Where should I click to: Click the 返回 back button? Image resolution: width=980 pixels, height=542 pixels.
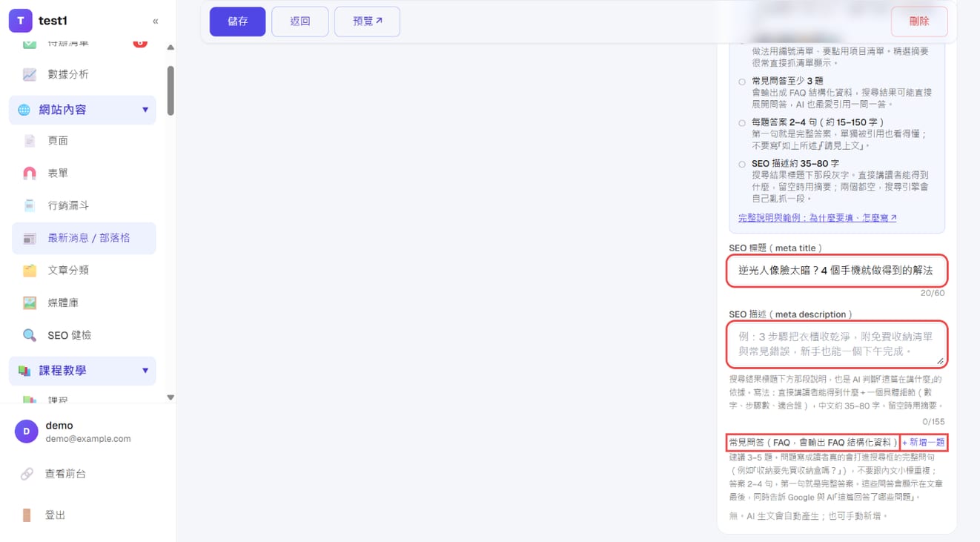coord(300,22)
